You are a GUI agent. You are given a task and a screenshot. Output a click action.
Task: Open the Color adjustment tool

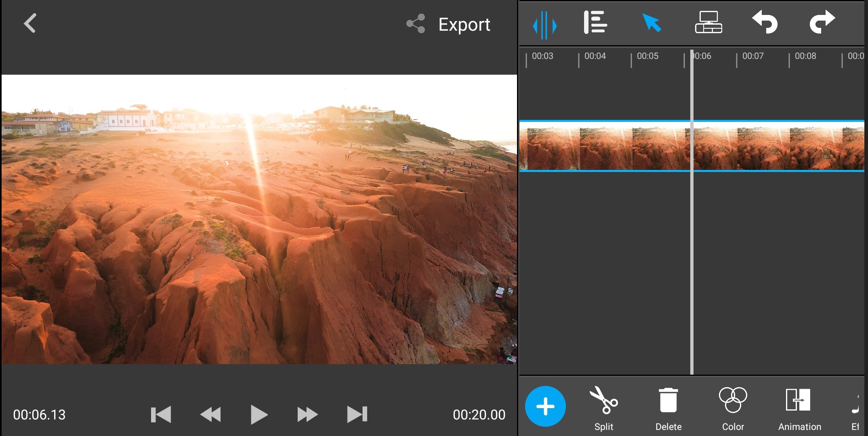pyautogui.click(x=733, y=408)
